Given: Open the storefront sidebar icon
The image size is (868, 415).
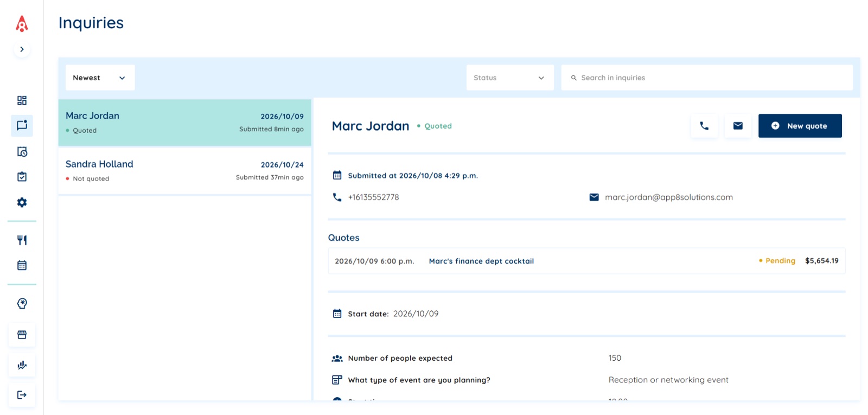Looking at the screenshot, I should (x=22, y=335).
